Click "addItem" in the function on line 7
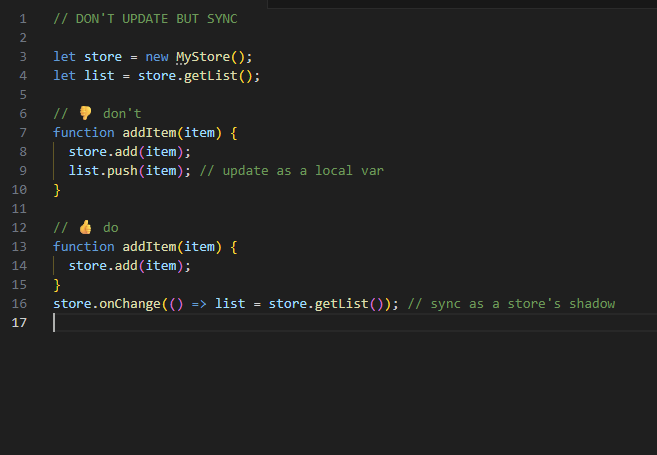Screen dimensions: 657x455 (x=150, y=133)
